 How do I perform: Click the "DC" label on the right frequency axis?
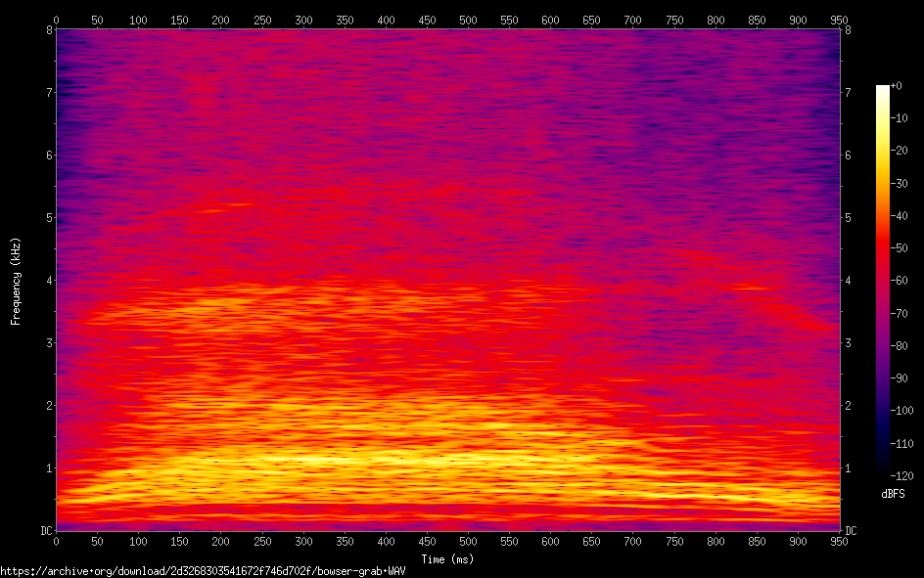click(x=852, y=531)
